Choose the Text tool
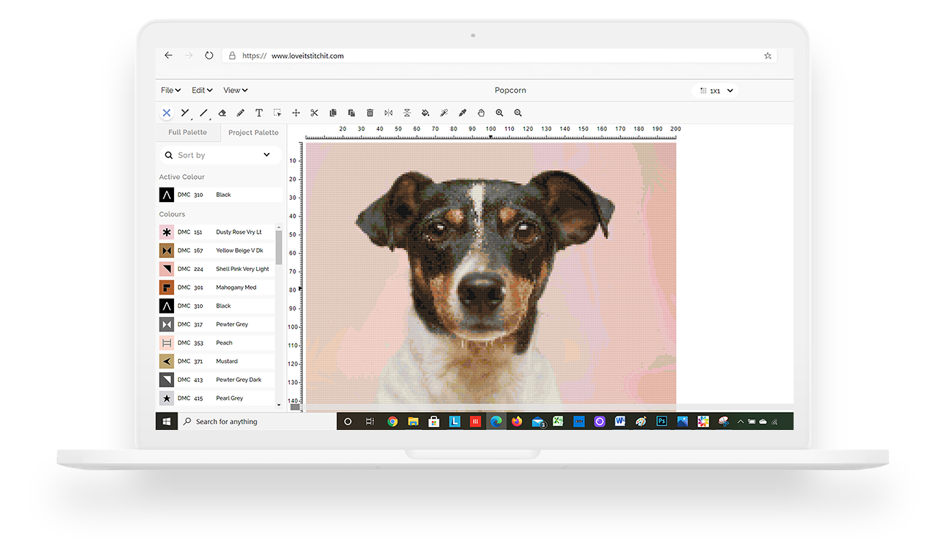Screen dimensions: 946x560 tap(259, 113)
